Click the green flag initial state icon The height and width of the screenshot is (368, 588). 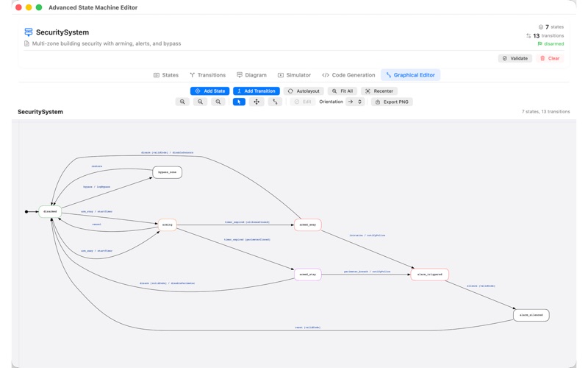pyautogui.click(x=540, y=44)
